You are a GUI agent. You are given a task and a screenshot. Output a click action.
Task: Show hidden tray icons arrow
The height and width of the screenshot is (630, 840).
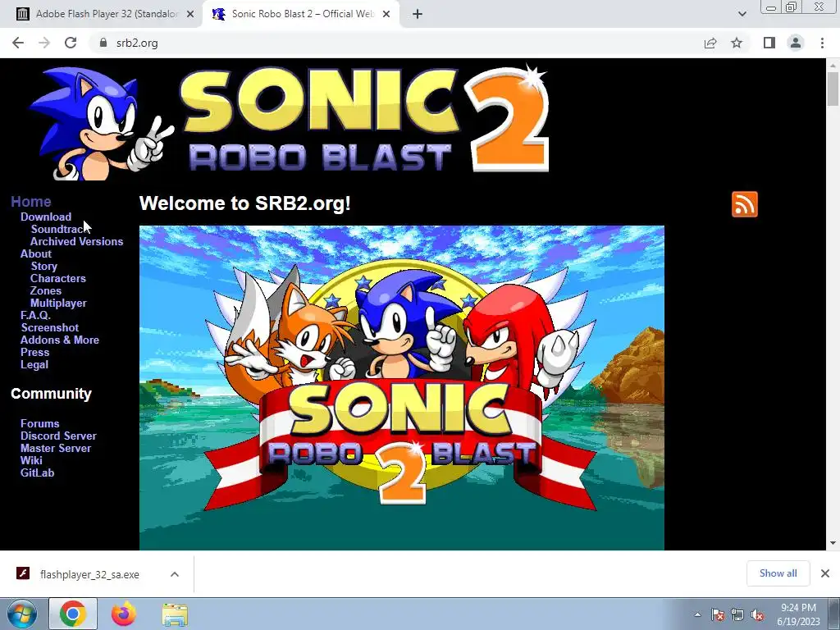point(697,614)
